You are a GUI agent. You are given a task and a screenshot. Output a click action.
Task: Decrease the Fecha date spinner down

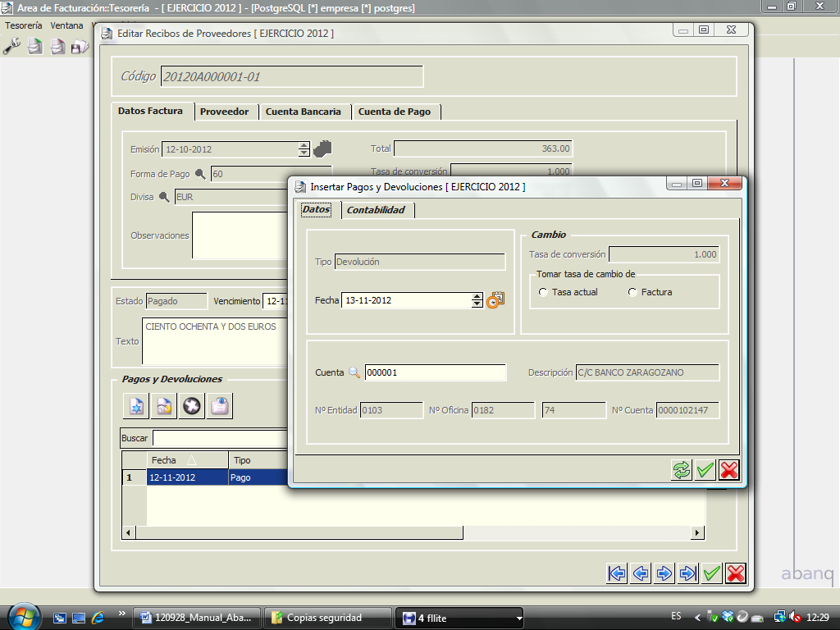[477, 304]
